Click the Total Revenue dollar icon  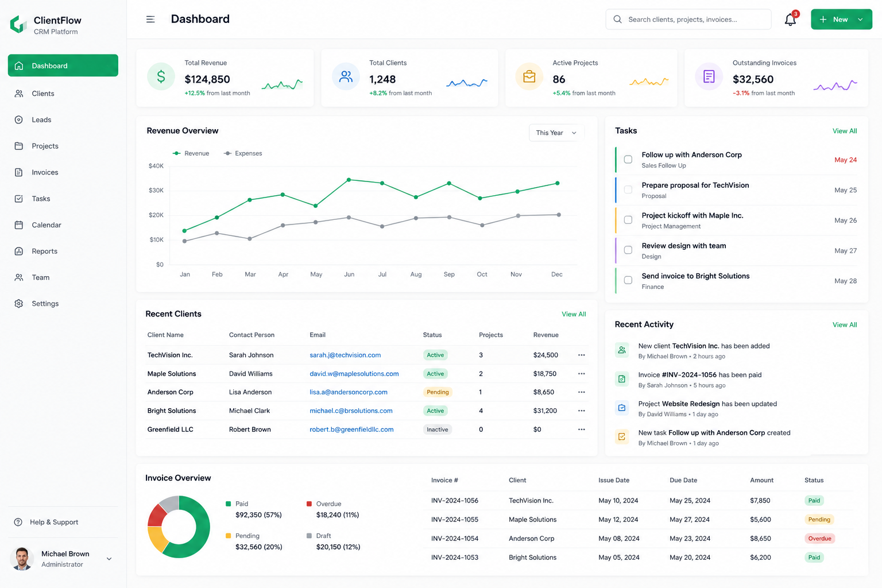(x=161, y=76)
